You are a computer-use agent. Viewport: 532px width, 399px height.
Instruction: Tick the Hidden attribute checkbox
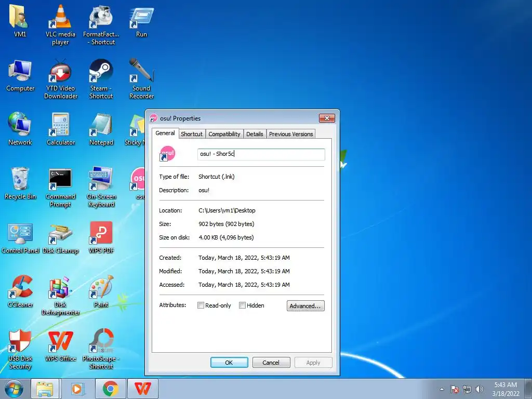point(242,305)
